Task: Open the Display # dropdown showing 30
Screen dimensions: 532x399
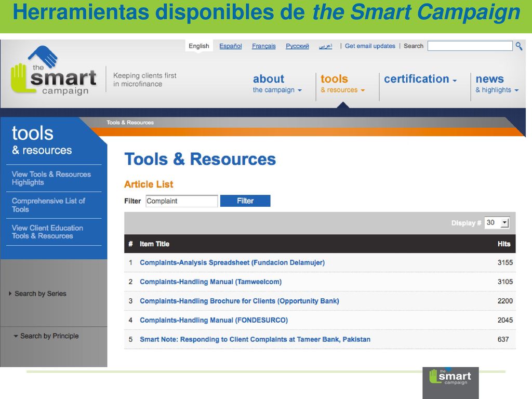Action: point(497,222)
